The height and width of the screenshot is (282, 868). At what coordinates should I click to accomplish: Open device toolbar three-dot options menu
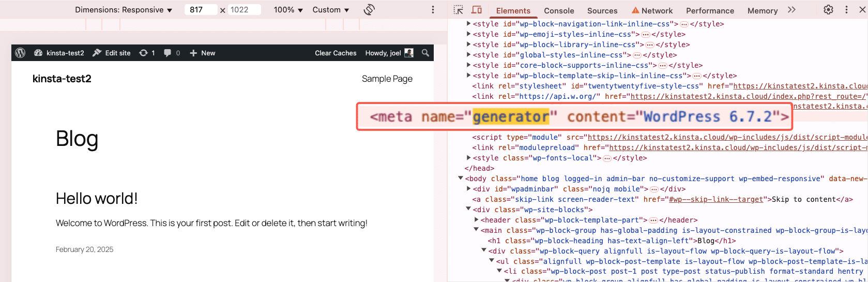tap(433, 10)
